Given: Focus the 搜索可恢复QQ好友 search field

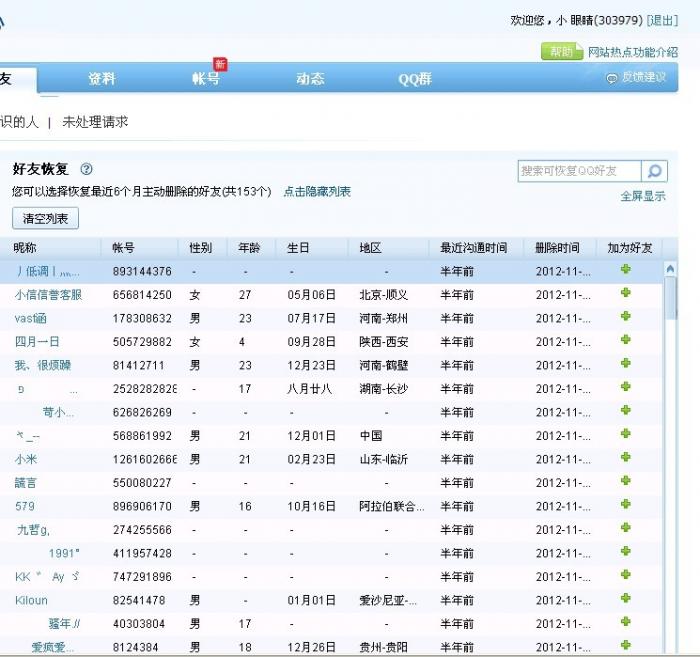Looking at the screenshot, I should click(x=579, y=171).
